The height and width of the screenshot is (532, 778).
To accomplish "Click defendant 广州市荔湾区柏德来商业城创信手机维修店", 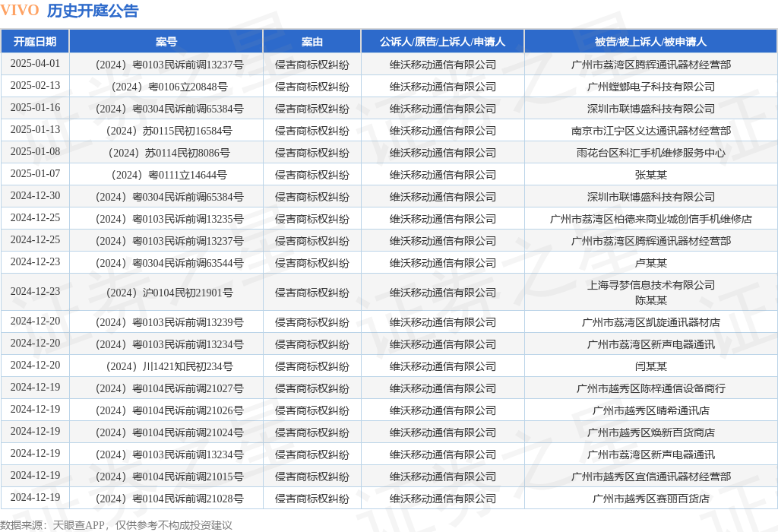I will point(650,219).
